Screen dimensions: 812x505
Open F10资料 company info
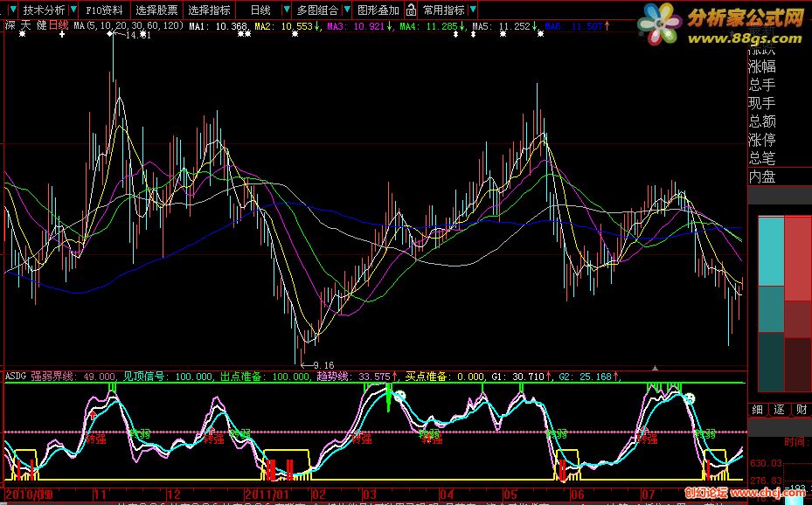(x=104, y=10)
